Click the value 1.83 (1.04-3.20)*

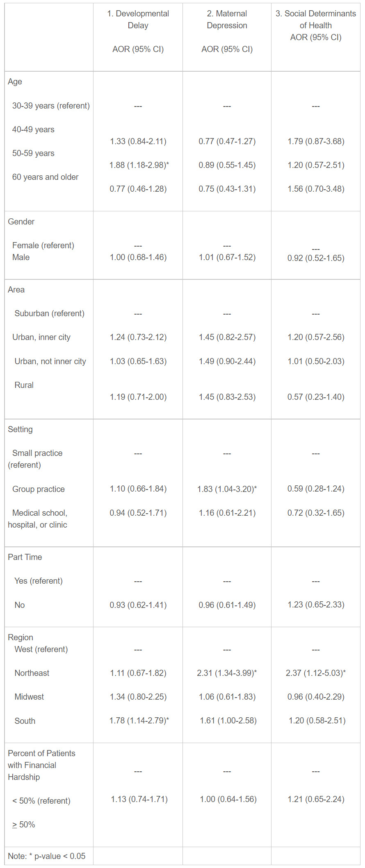point(227,489)
